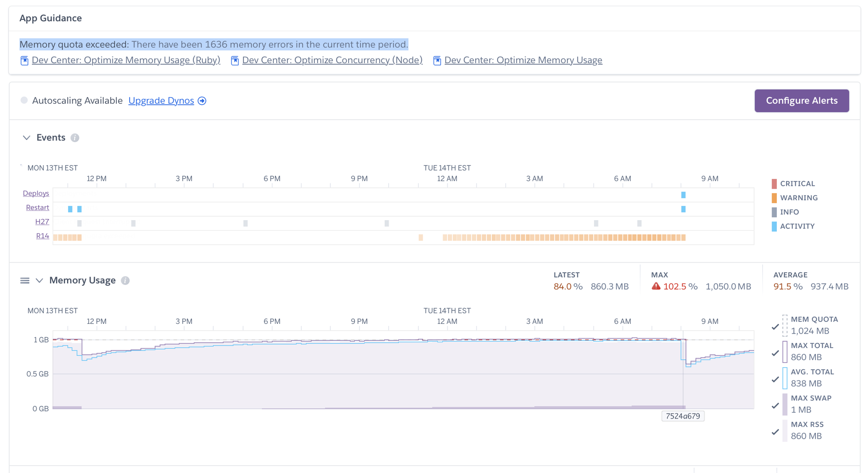The height and width of the screenshot is (473, 868).
Task: Click the Autoscaling Available status dot
Action: click(24, 100)
